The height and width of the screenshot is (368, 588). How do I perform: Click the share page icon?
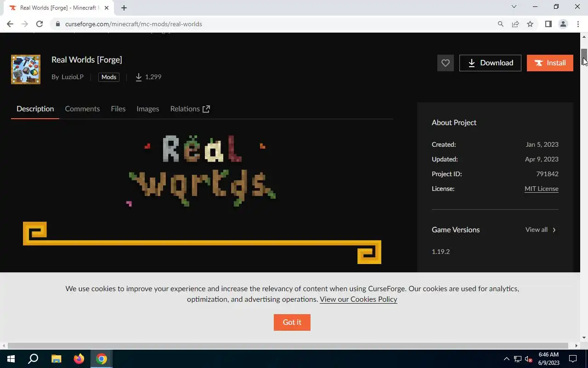pos(515,24)
